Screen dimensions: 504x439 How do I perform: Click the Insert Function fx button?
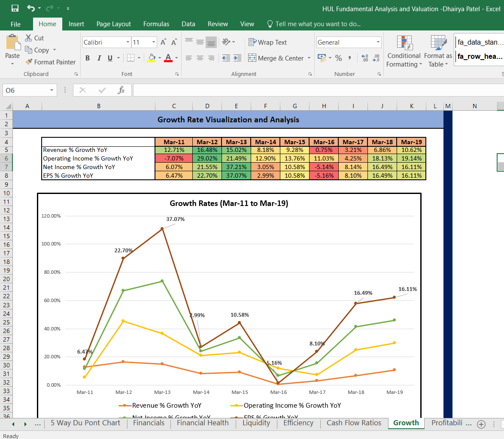tap(121, 90)
